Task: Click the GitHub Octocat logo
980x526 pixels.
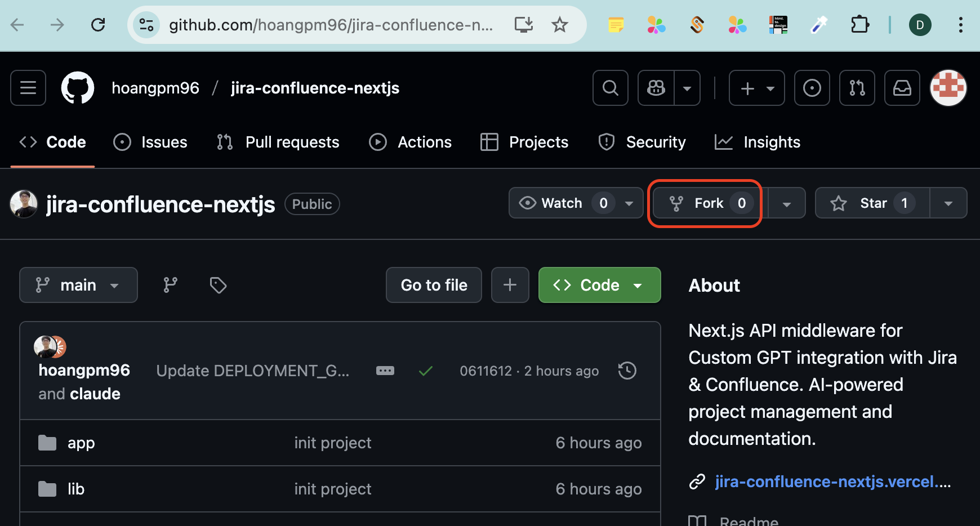Action: [78, 88]
